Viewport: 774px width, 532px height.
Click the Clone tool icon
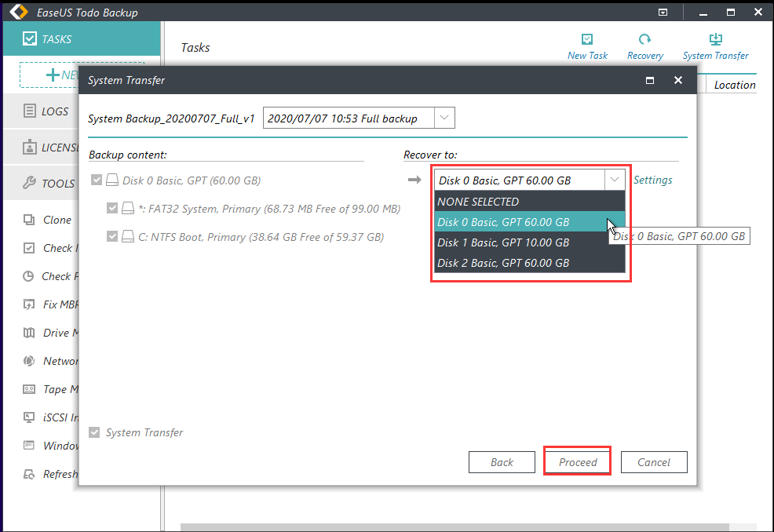tap(29, 220)
